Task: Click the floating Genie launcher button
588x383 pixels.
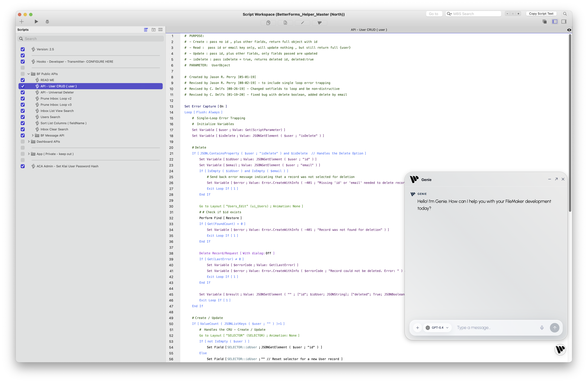Action: point(560,350)
